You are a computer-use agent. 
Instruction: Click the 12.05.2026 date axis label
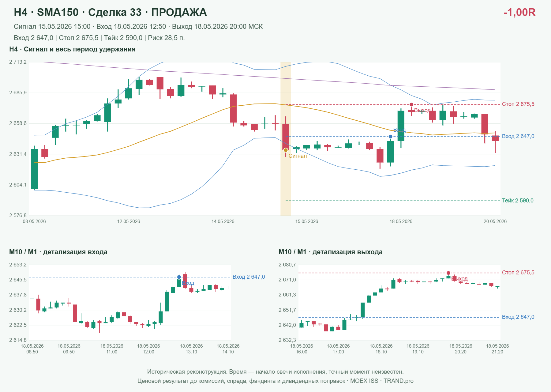click(x=129, y=221)
